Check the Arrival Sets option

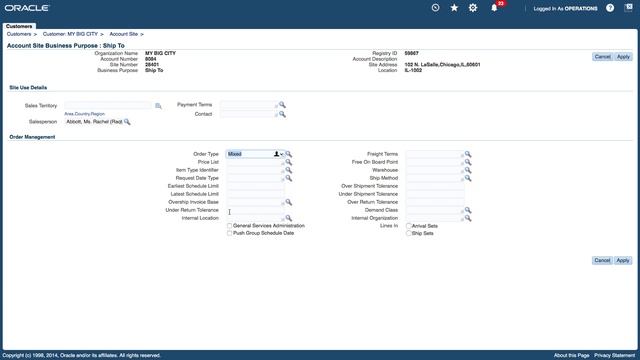[x=409, y=226]
